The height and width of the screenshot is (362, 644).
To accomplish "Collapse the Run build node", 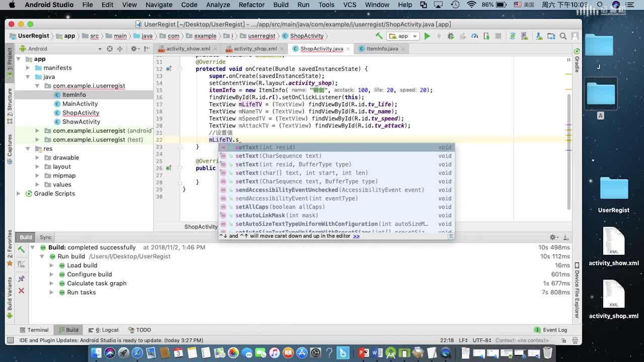I will point(42,256).
